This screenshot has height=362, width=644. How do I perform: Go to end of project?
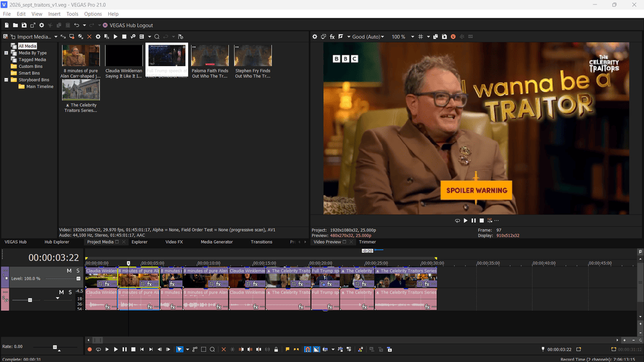pyautogui.click(x=151, y=349)
